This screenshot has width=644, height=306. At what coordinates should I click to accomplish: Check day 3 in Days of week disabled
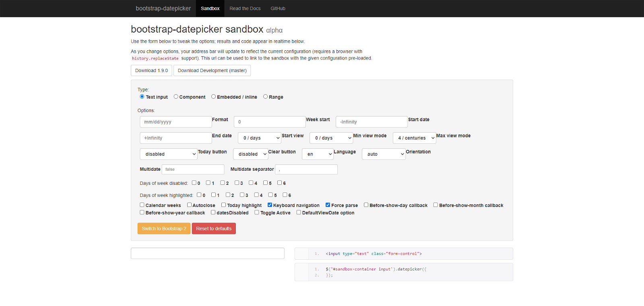[x=237, y=183]
